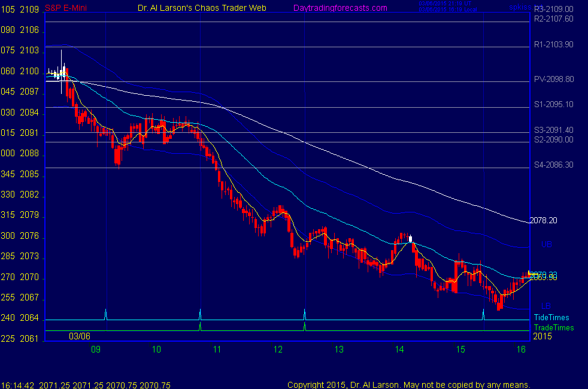Click the white candle near 14 hour

tap(410, 238)
